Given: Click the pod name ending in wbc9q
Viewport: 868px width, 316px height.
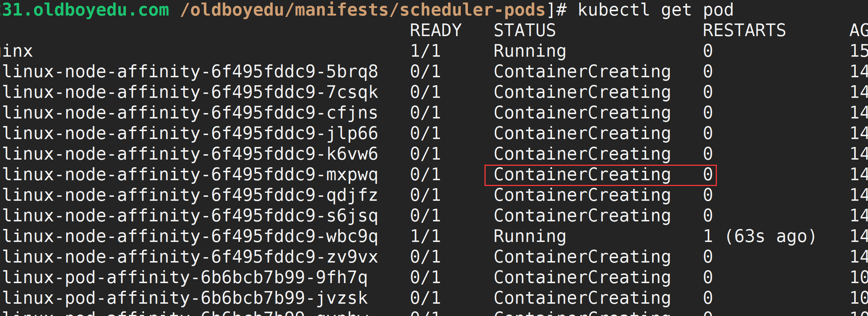Looking at the screenshot, I should [x=190, y=236].
